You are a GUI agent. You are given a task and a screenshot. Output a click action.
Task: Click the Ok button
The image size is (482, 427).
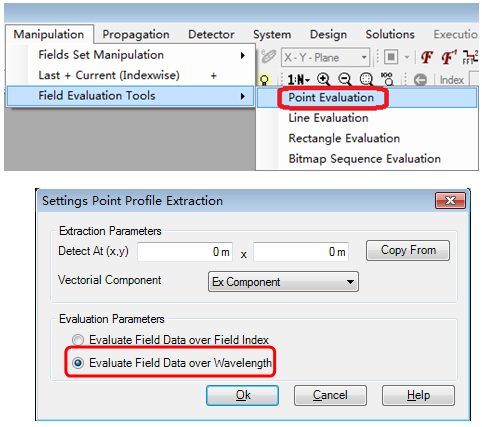pos(242,395)
